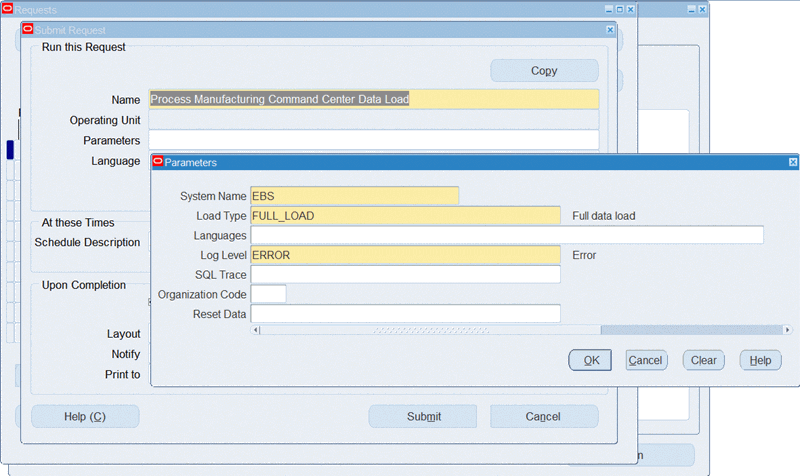Click the SQL Trace input field

point(406,274)
